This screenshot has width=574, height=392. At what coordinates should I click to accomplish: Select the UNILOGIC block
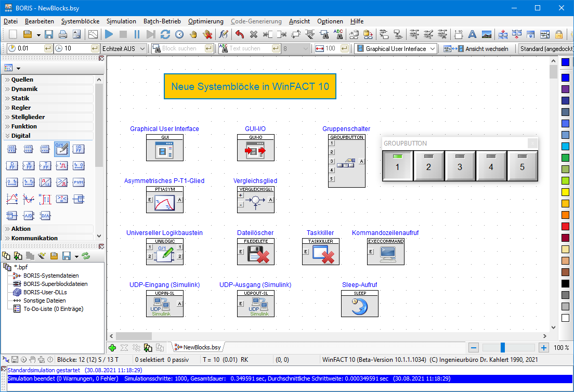click(165, 252)
